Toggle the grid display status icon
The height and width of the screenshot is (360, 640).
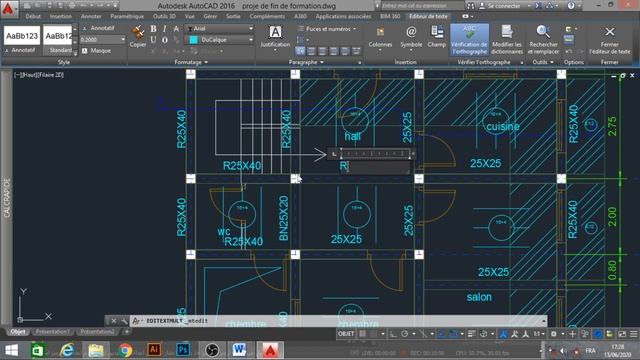tap(362, 334)
